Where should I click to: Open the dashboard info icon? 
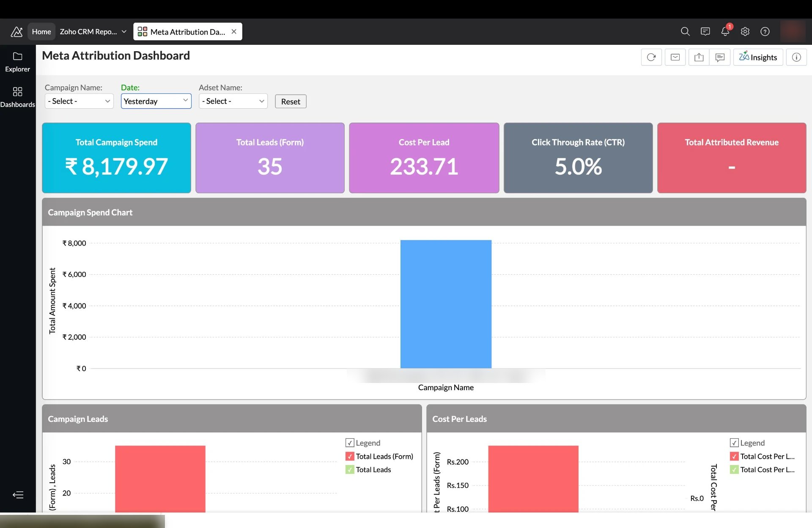coord(796,57)
